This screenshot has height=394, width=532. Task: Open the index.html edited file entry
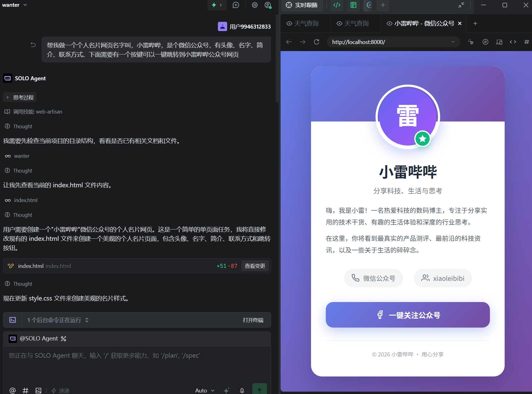point(137,266)
